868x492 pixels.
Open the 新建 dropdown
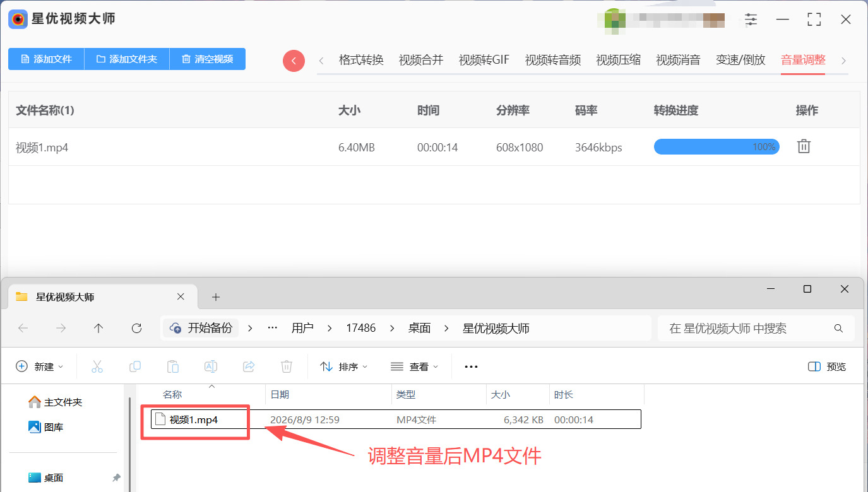click(39, 366)
